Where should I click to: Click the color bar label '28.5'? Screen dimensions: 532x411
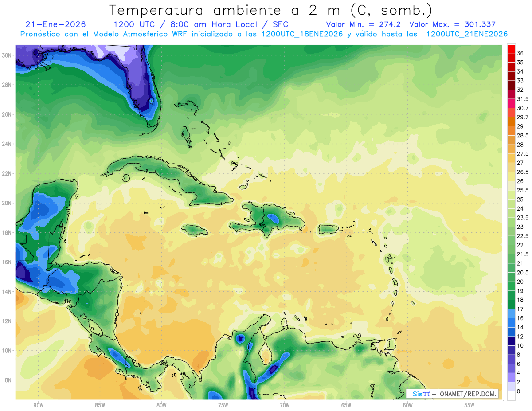523,136
